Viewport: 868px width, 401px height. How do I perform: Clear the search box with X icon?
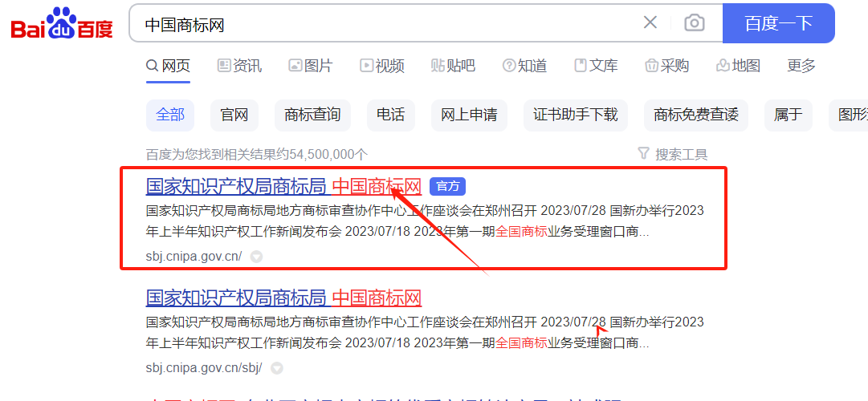point(650,22)
